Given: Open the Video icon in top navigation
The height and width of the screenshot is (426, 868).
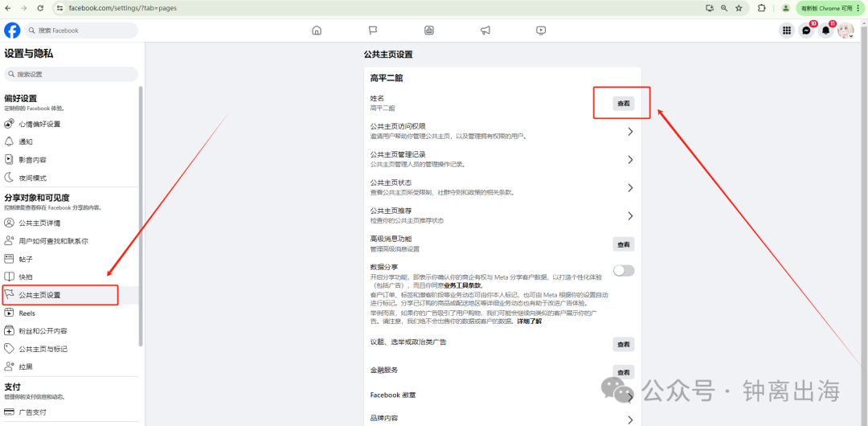Looking at the screenshot, I should tap(542, 31).
